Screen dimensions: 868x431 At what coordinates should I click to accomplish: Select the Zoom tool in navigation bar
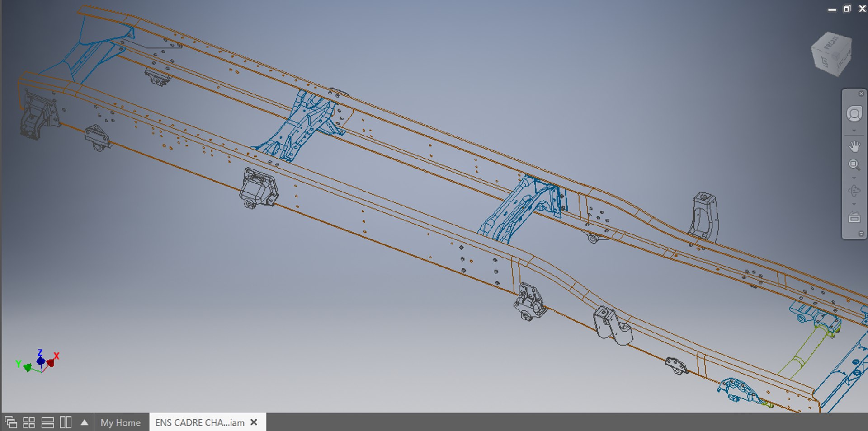854,165
